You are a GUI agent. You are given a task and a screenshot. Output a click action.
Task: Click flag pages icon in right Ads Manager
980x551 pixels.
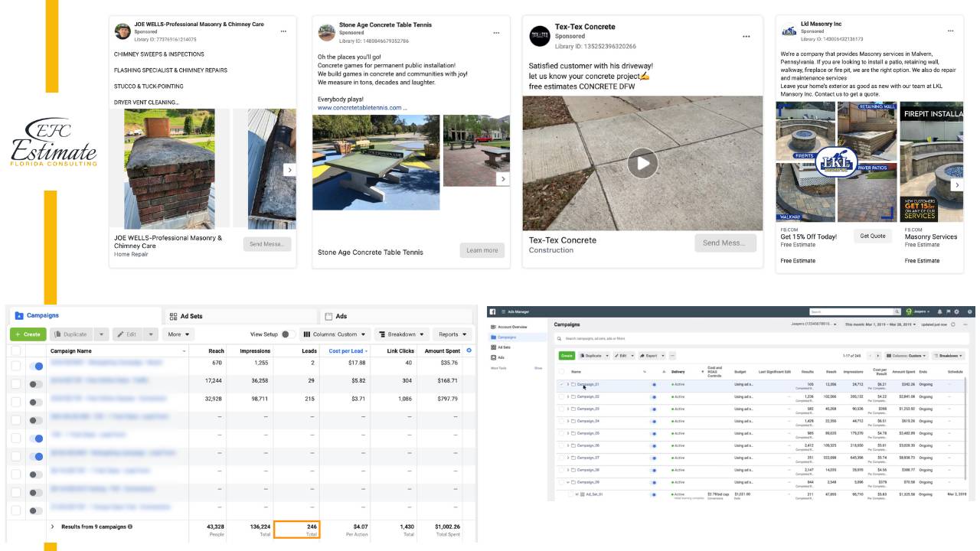click(x=949, y=311)
